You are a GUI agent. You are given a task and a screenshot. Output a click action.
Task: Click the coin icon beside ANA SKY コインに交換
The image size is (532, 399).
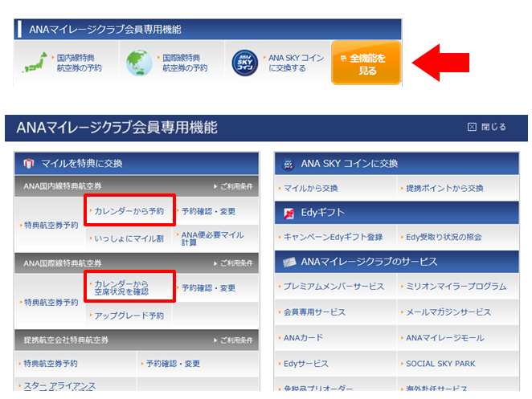point(288,165)
